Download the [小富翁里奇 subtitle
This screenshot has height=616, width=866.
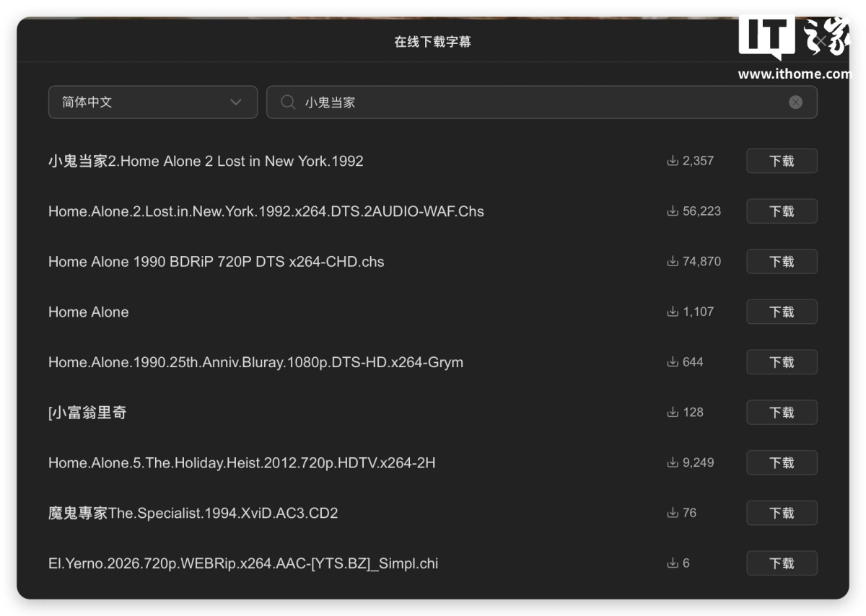point(782,412)
